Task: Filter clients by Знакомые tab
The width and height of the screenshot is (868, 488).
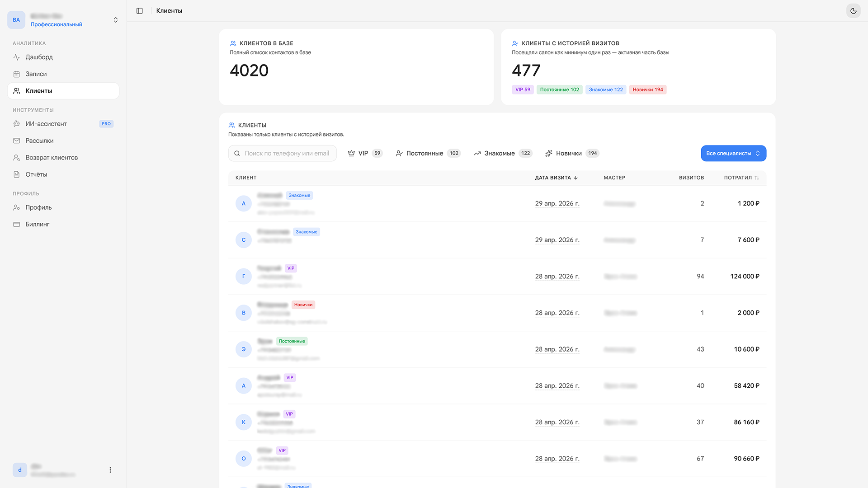Action: (503, 153)
